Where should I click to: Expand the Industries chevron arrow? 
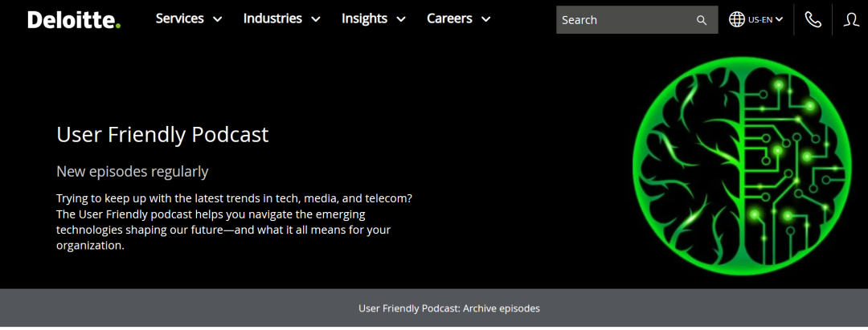[x=316, y=19]
